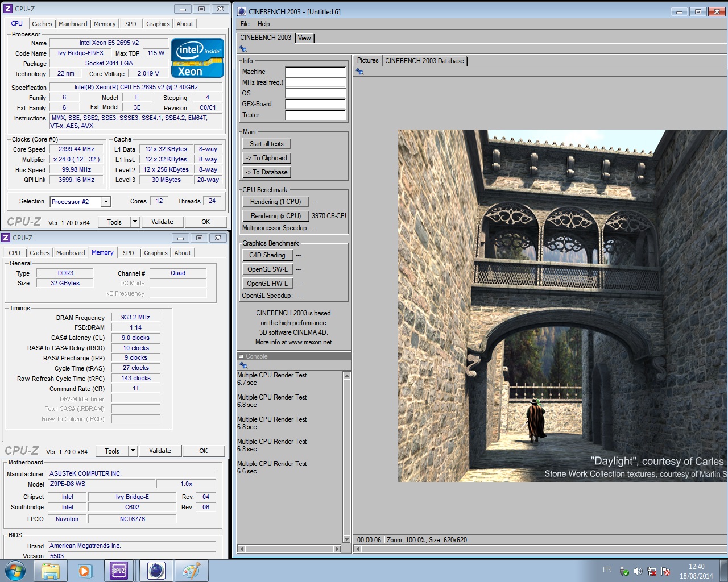Click the 'Intel Xeon E5 2695 v2' name field
Image resolution: width=728 pixels, height=582 pixels.
pyautogui.click(x=109, y=43)
